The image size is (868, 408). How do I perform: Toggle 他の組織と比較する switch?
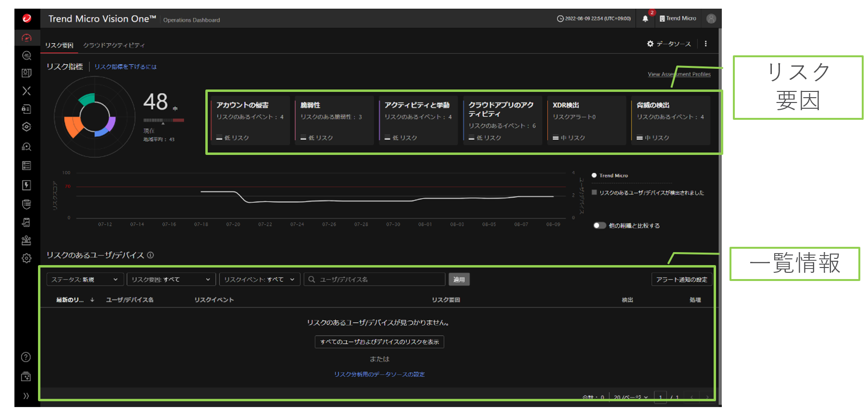tap(599, 226)
